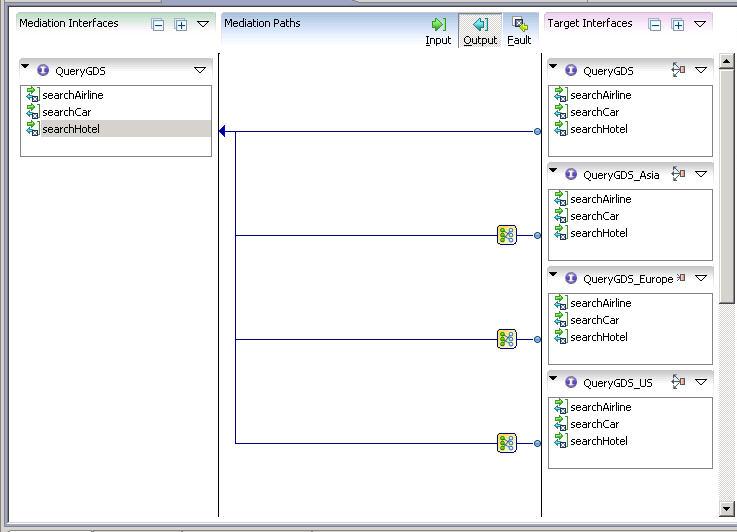
Task: Select searchHotel in QueryGDS_Europe
Action: click(x=599, y=336)
